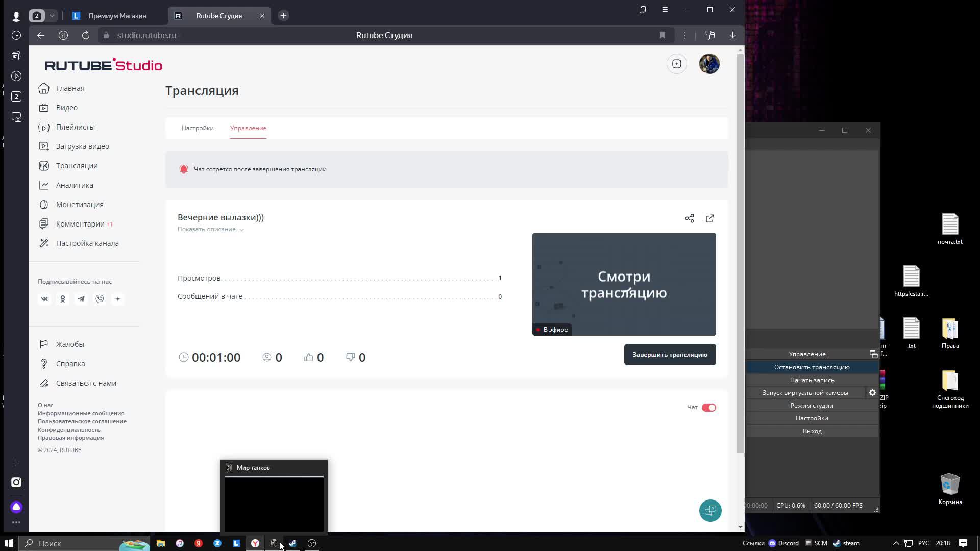980x551 pixels.
Task: Open О нас footer link
Action: pos(45,405)
